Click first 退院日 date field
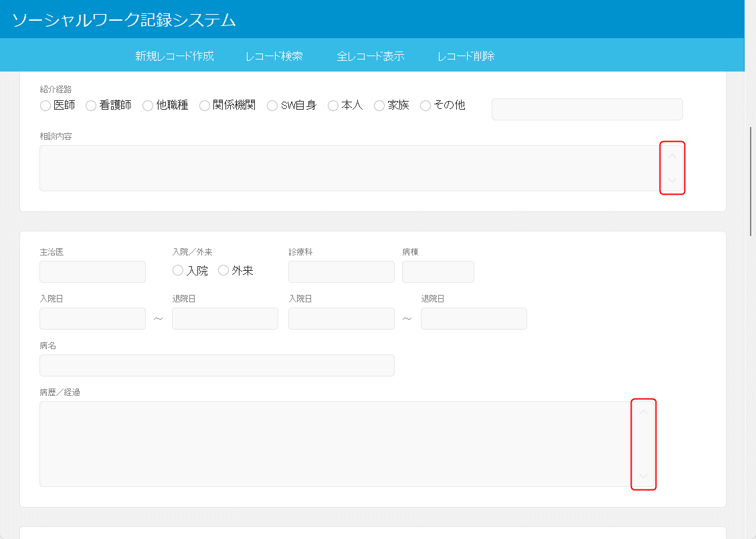 click(x=225, y=319)
